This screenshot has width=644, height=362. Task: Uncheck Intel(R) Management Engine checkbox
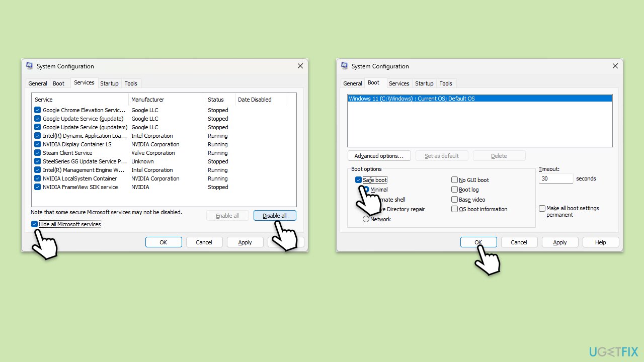coord(38,170)
